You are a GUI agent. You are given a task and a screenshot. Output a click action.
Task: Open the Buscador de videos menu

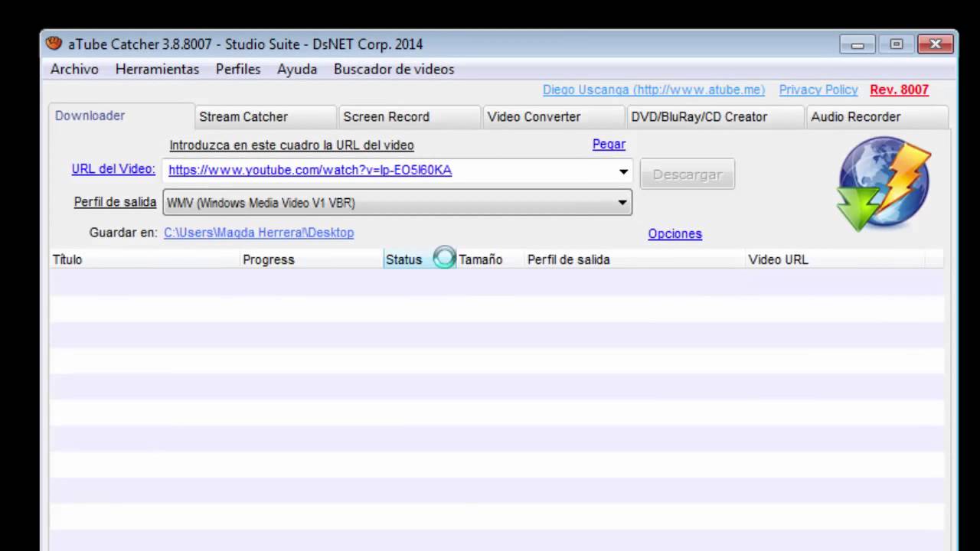394,69
